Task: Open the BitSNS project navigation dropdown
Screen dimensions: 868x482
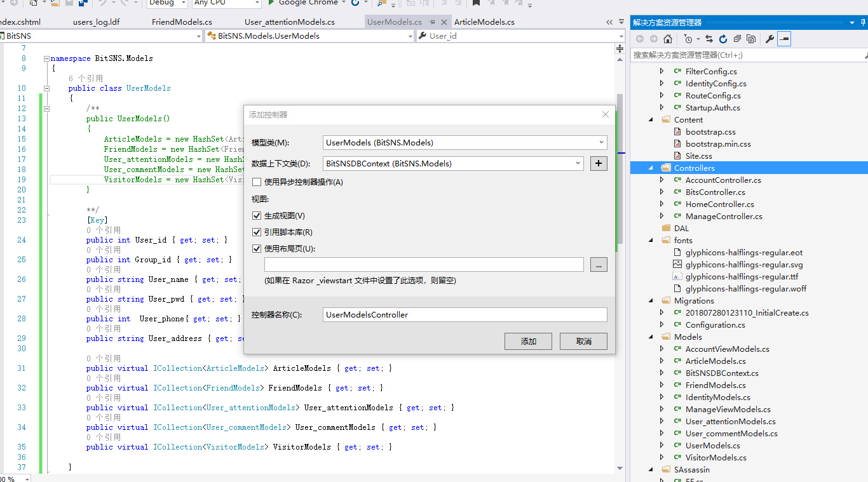Action: [x=198, y=36]
